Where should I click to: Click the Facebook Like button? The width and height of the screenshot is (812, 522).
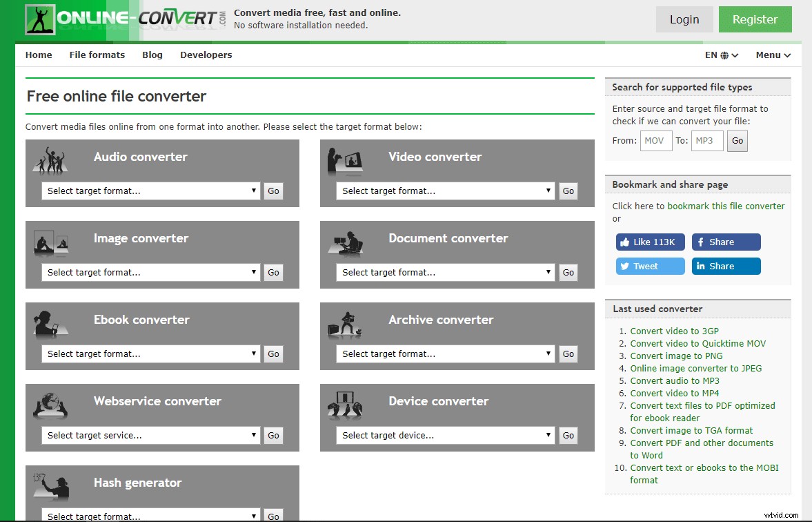[x=649, y=242]
